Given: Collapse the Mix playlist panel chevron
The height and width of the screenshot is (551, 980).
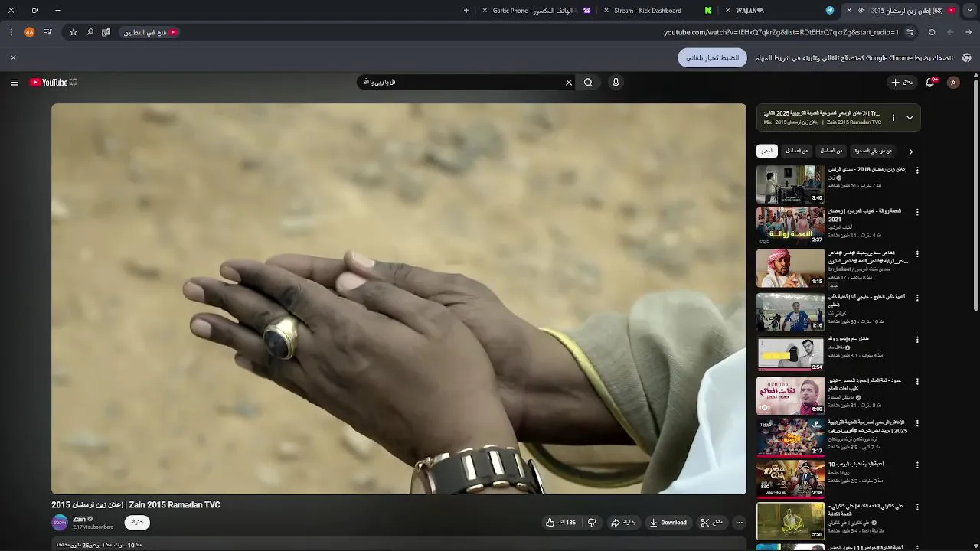Looking at the screenshot, I should [910, 118].
